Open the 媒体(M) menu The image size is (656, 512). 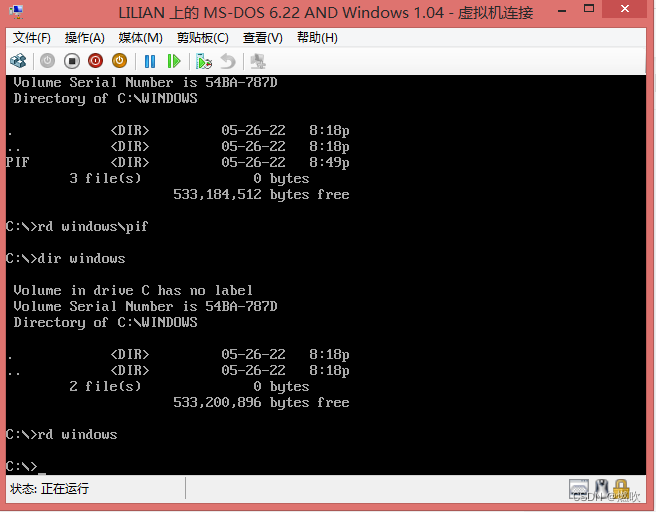[140, 38]
